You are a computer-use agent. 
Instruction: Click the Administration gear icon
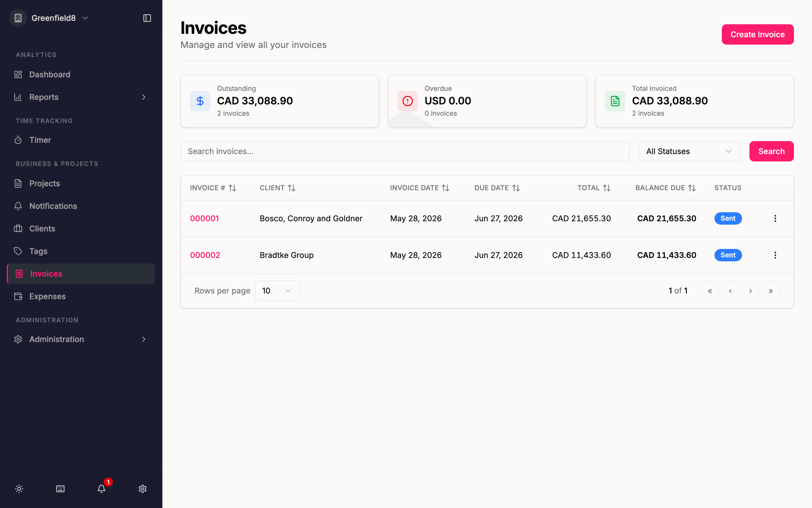[18, 339]
